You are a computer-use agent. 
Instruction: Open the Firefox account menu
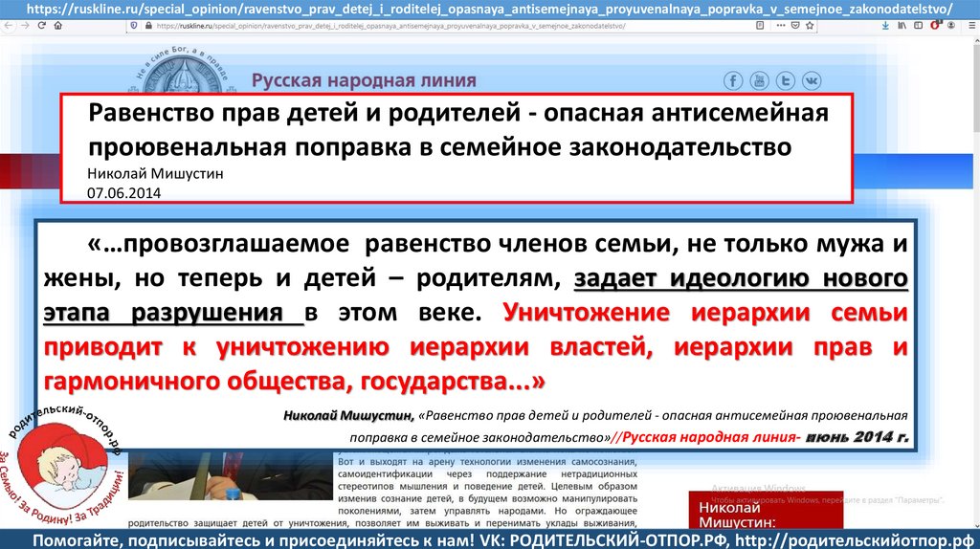tap(951, 26)
